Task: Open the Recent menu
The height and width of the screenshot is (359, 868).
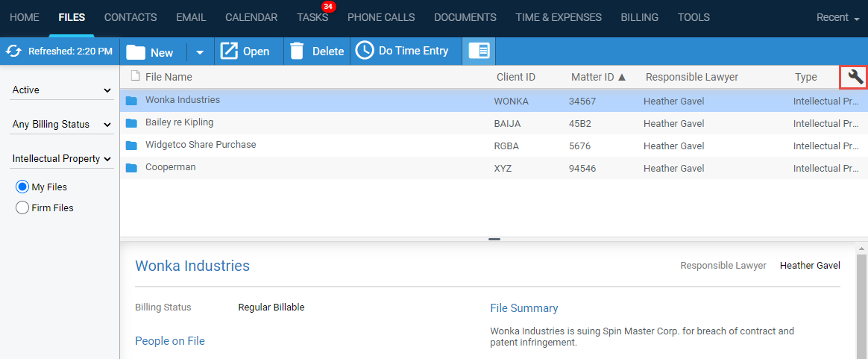Action: (x=837, y=17)
